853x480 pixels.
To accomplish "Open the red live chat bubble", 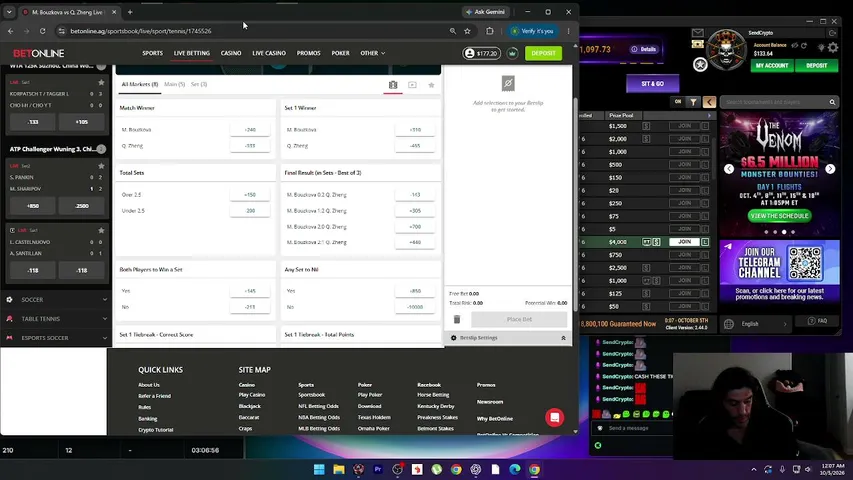I will [554, 417].
